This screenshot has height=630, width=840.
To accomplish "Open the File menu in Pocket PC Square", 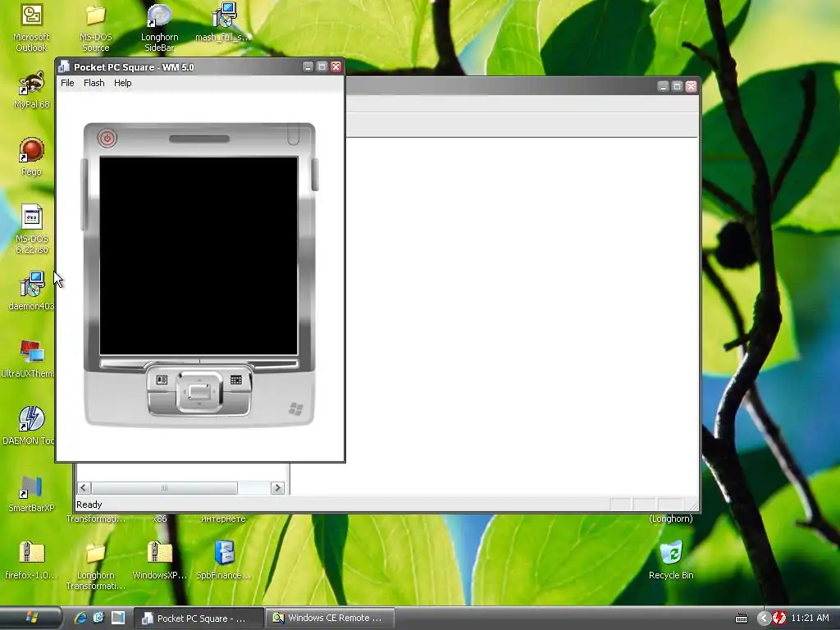I will coord(67,83).
